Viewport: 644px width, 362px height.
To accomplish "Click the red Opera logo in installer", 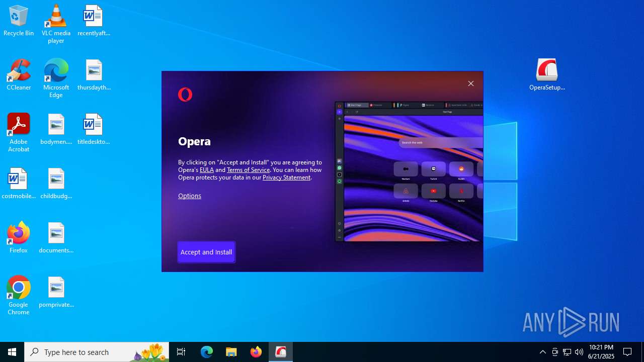I will [185, 94].
